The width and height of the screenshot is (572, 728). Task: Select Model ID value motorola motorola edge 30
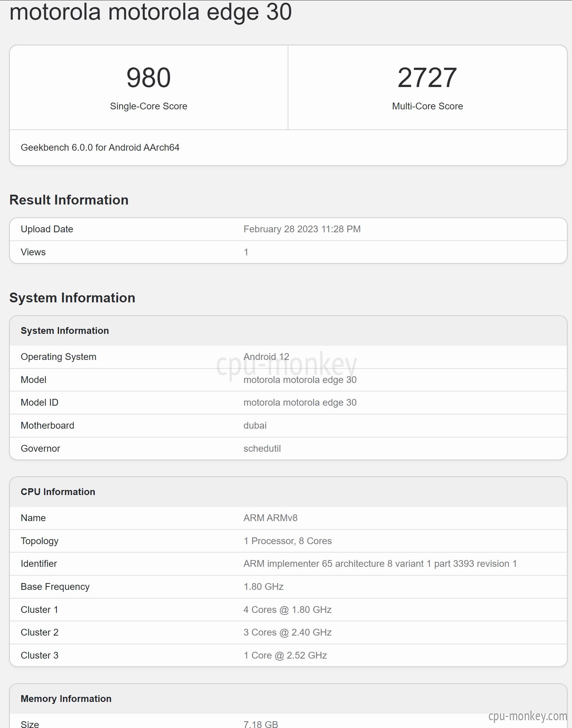pos(300,402)
